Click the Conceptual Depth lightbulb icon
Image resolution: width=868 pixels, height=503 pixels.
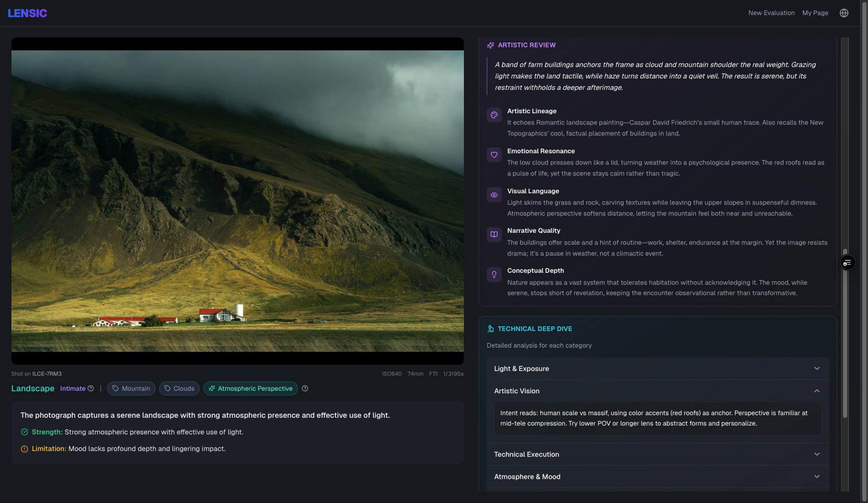[x=494, y=274]
